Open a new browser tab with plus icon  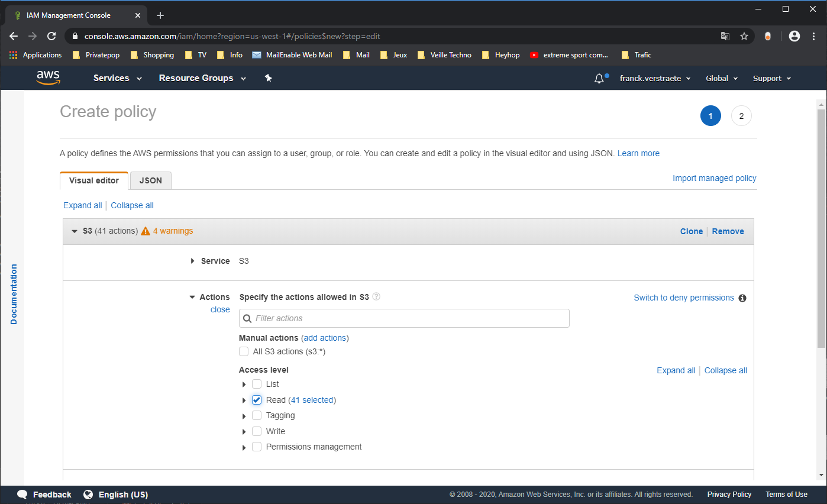[160, 15]
